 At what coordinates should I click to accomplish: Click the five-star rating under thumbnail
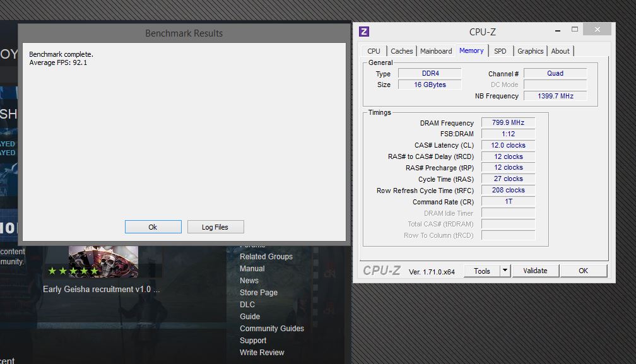click(x=73, y=271)
